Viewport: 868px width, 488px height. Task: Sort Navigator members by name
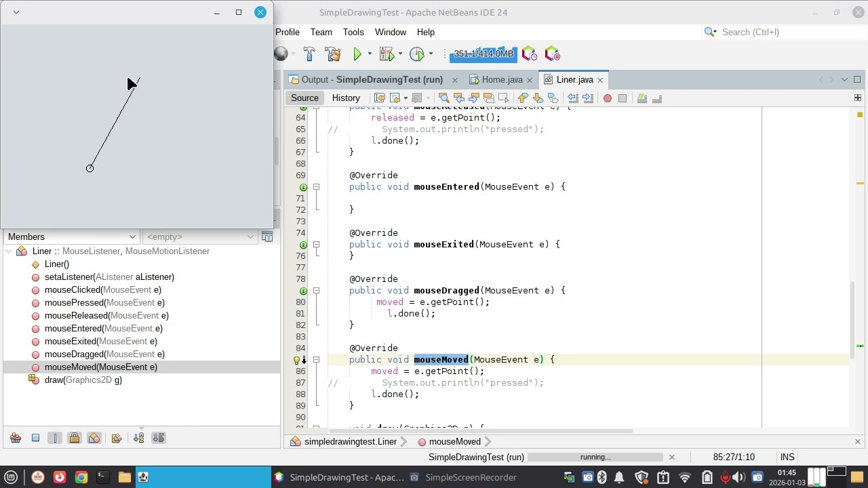(138, 438)
